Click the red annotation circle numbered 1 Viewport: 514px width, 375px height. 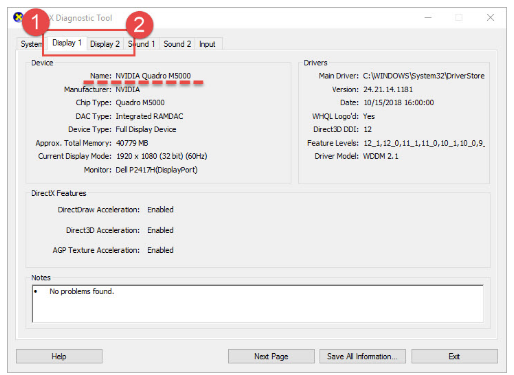(36, 22)
